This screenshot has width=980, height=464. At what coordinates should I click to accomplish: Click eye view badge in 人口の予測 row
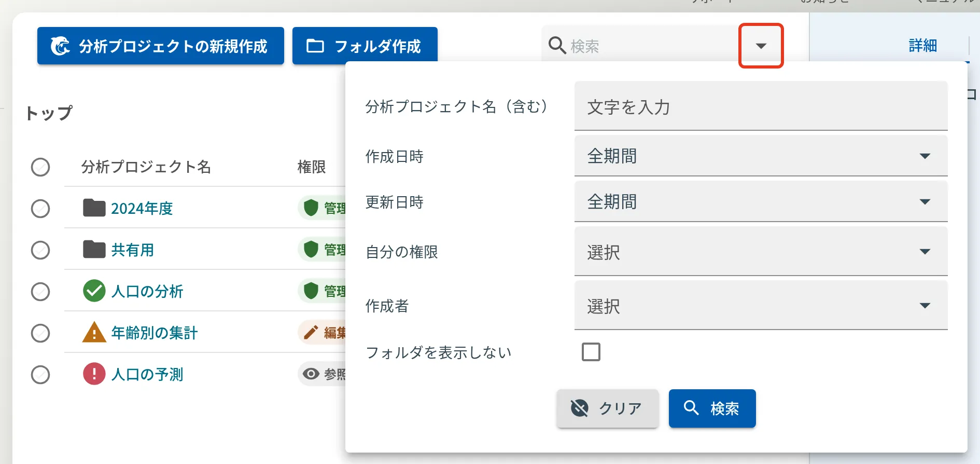point(322,374)
